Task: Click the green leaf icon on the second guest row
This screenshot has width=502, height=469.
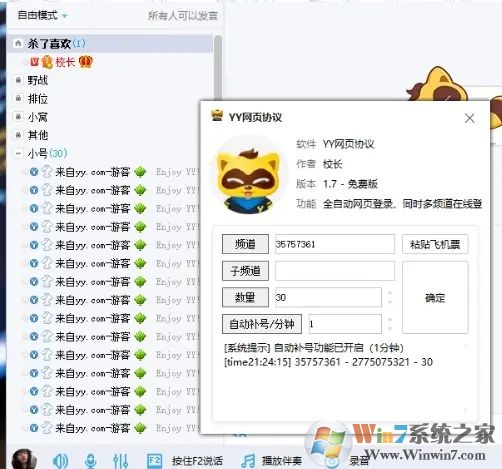Action: point(140,190)
